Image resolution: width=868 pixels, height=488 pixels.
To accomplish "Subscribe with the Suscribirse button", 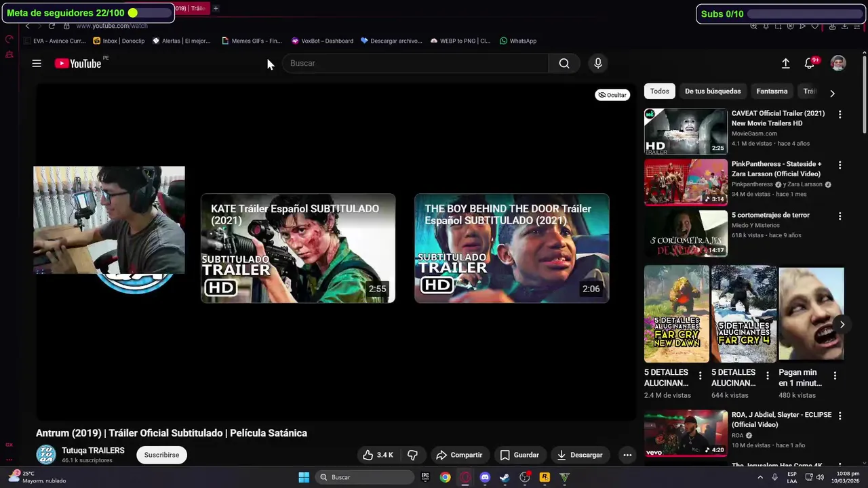I will tap(161, 455).
